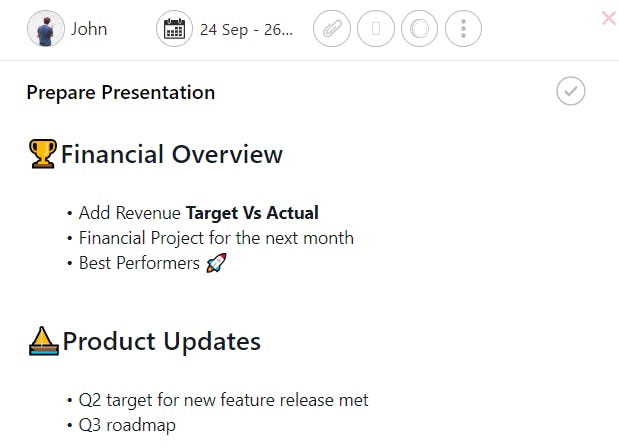Close the task detail panel
Viewport: 619px width, 447px height.
(608, 18)
